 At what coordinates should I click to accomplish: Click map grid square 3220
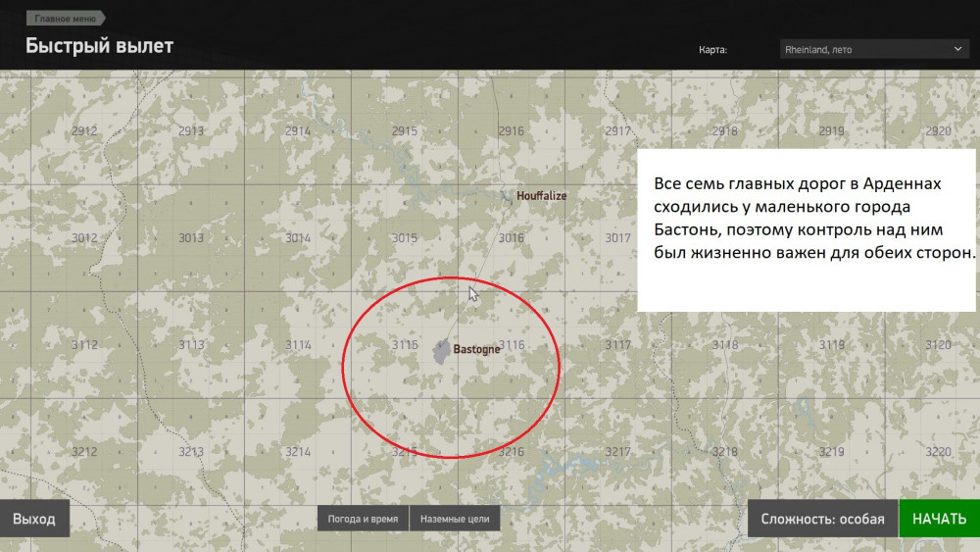click(x=938, y=451)
